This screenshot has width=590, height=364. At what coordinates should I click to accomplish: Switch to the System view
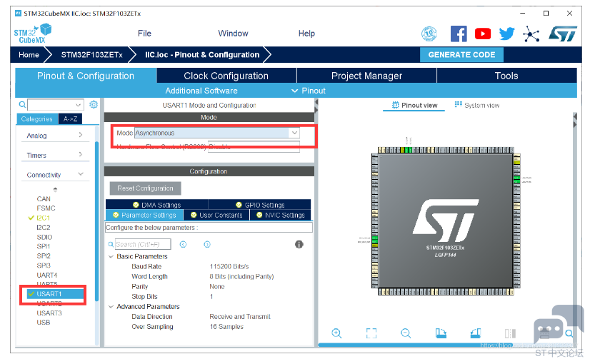pyautogui.click(x=476, y=106)
